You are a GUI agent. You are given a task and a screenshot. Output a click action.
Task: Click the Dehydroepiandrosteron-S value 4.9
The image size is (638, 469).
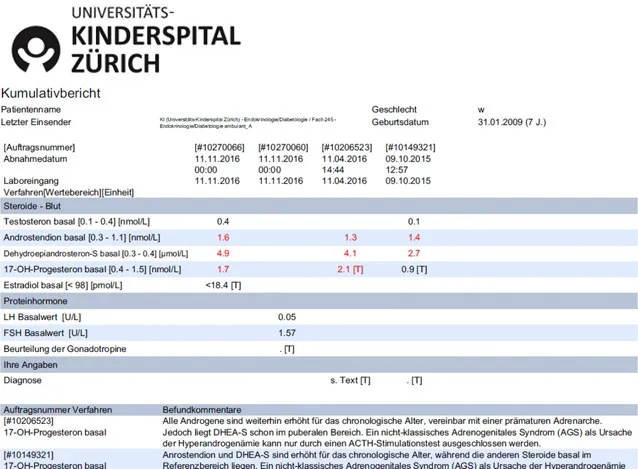point(223,253)
